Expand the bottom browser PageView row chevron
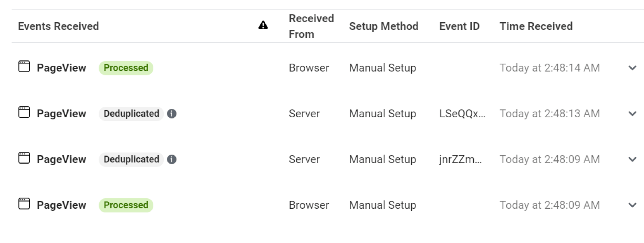Image resolution: width=644 pixels, height=243 pixels. [x=632, y=205]
